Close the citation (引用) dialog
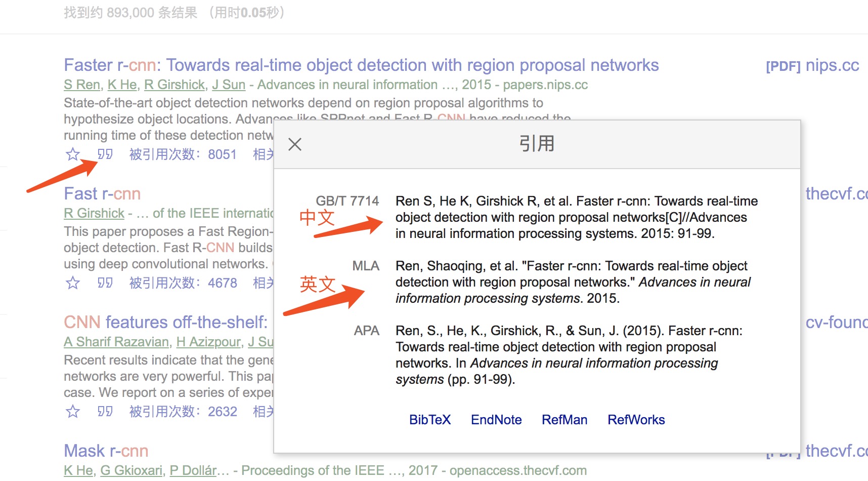 (x=295, y=144)
